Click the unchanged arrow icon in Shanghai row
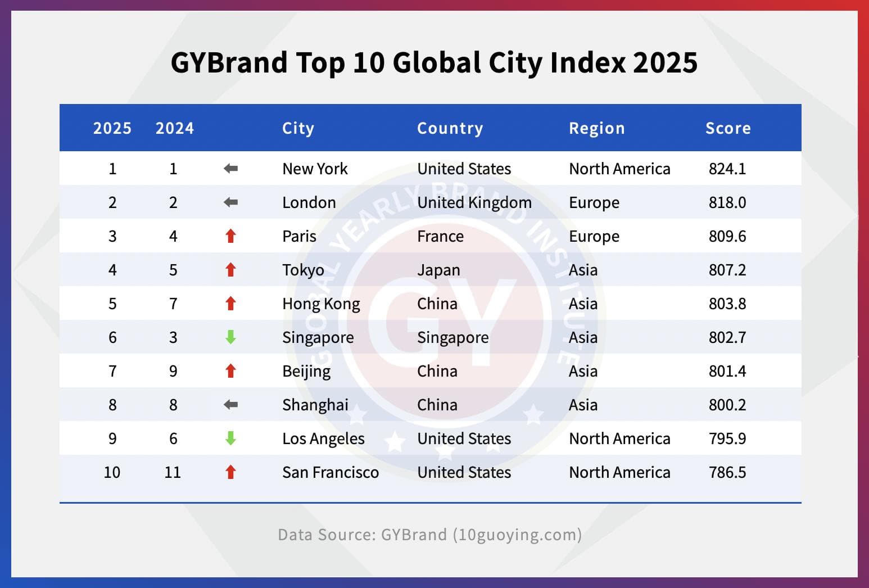 [x=230, y=405]
